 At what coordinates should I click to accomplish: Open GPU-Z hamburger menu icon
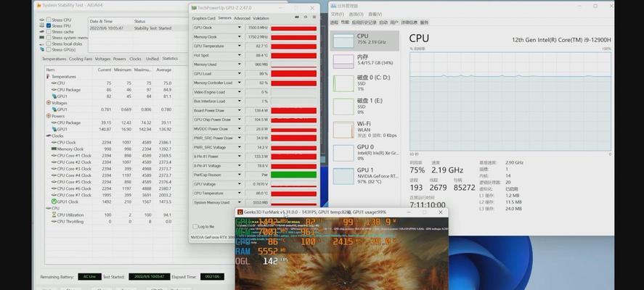pos(314,17)
